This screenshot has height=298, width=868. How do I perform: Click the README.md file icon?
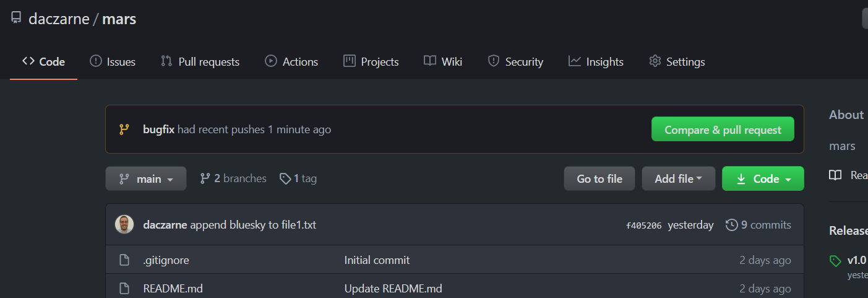[124, 289]
